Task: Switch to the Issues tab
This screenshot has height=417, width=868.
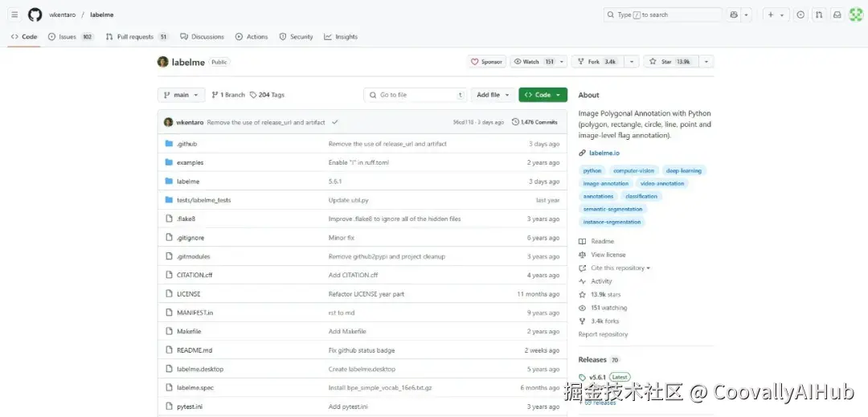Action: [70, 37]
